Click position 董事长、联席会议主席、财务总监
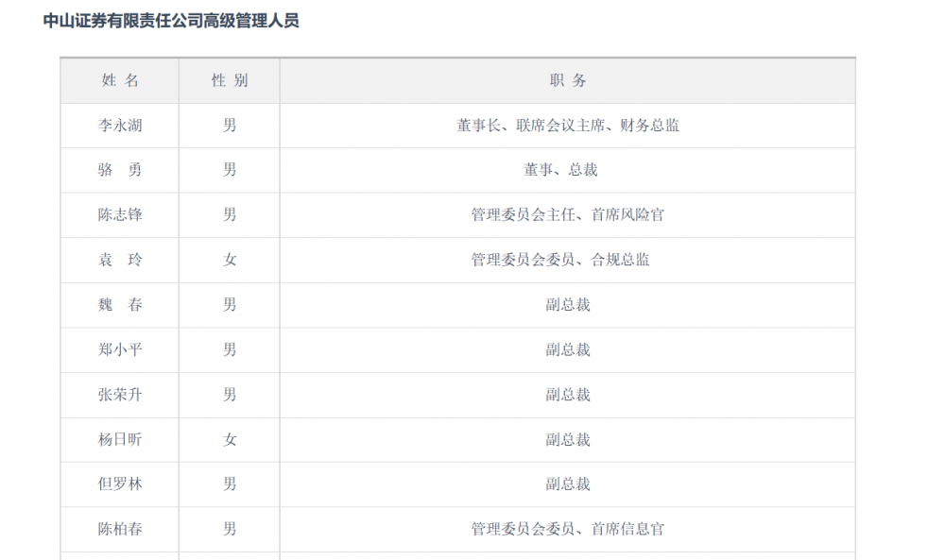This screenshot has width=945, height=560. coord(568,126)
